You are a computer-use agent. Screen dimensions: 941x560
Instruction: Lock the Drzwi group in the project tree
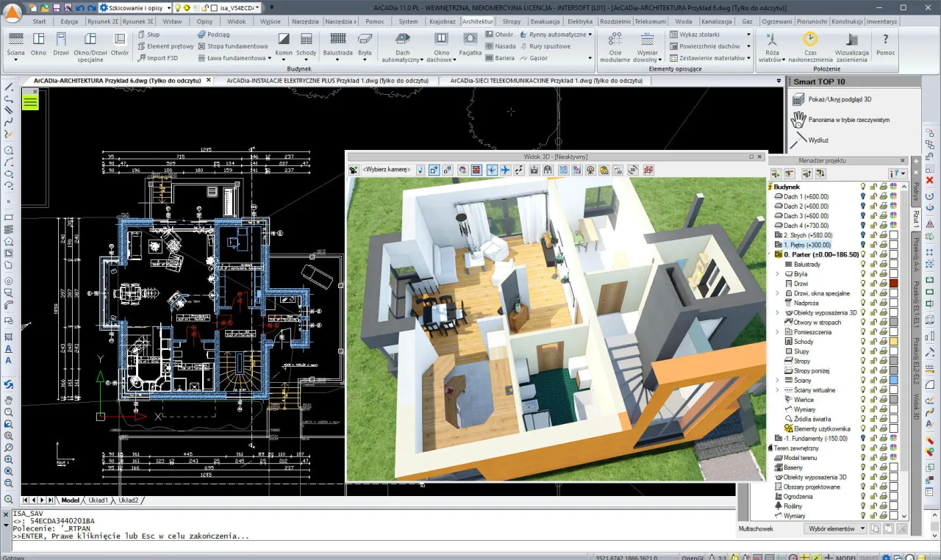click(x=873, y=283)
